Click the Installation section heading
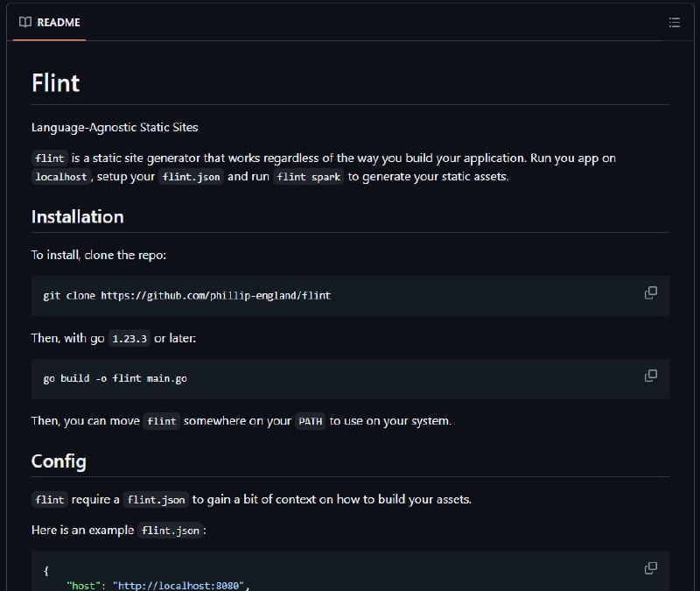 click(77, 216)
